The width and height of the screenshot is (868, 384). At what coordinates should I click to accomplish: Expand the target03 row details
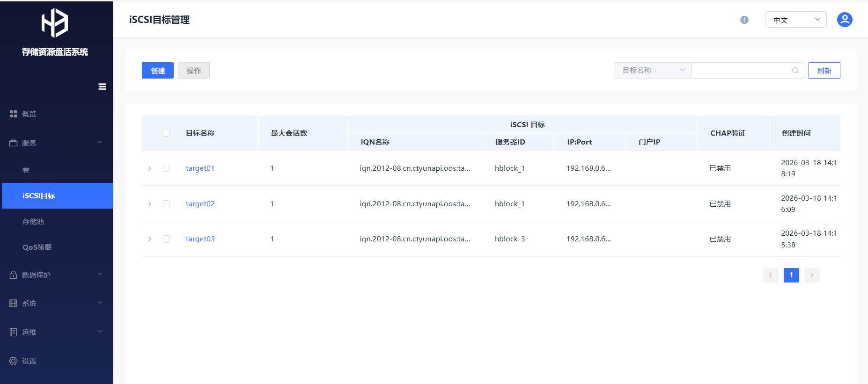(x=150, y=239)
